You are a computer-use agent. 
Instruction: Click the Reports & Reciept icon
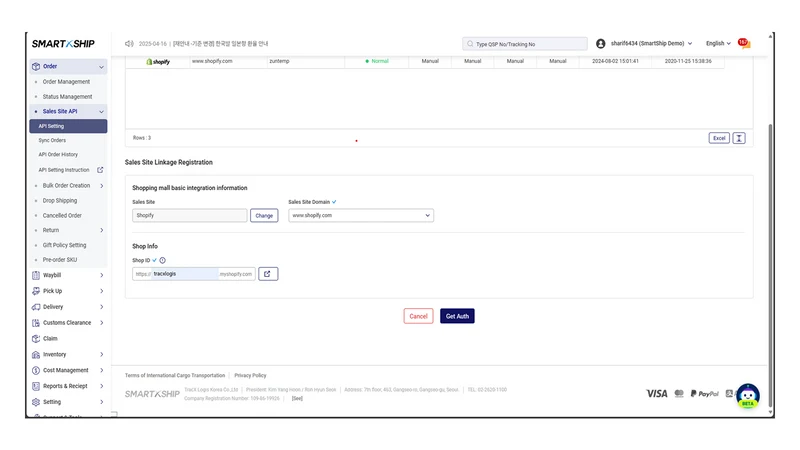tap(36, 386)
